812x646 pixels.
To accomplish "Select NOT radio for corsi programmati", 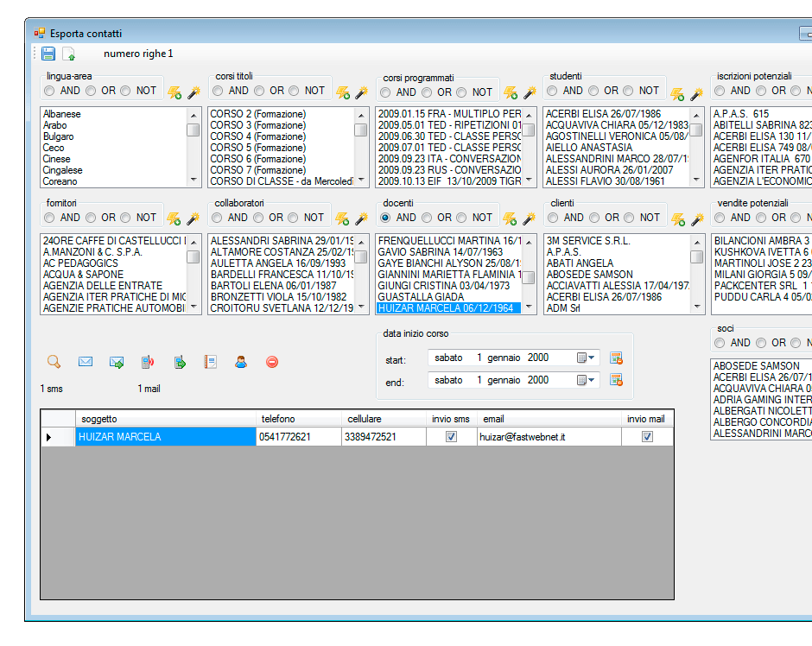I will coord(461,92).
